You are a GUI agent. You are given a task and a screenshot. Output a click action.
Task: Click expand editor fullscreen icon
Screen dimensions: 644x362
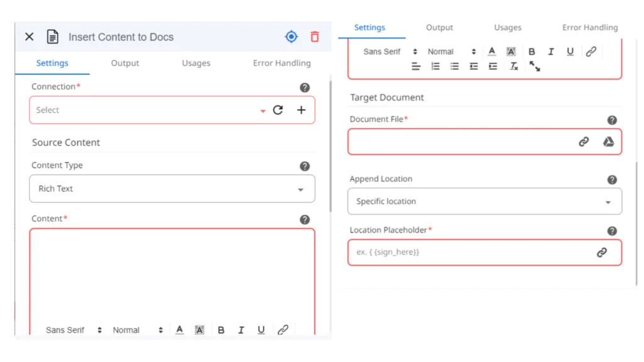point(535,66)
